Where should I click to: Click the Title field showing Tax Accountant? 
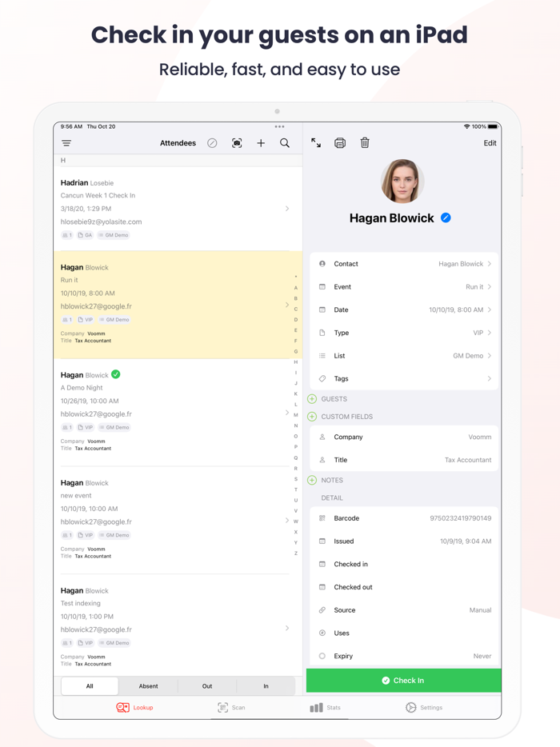pyautogui.click(x=404, y=460)
